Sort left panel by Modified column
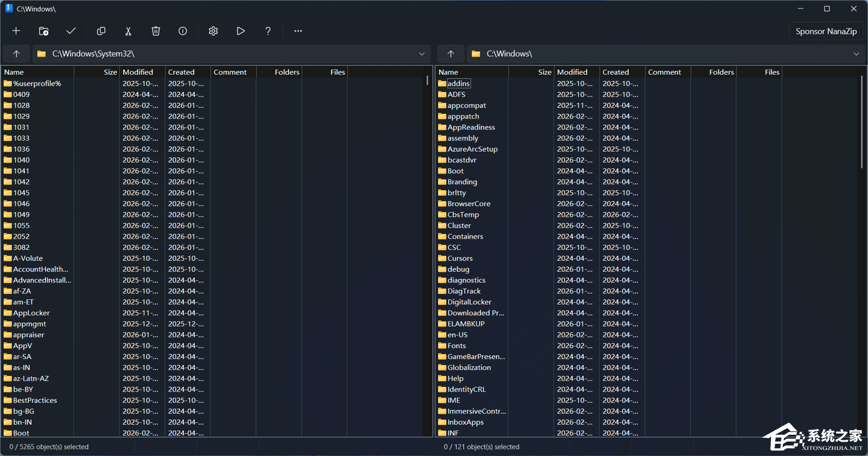This screenshot has height=456, width=868. 142,72
